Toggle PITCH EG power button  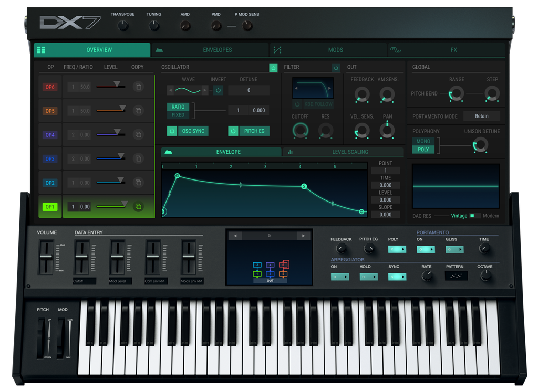pyautogui.click(x=233, y=131)
